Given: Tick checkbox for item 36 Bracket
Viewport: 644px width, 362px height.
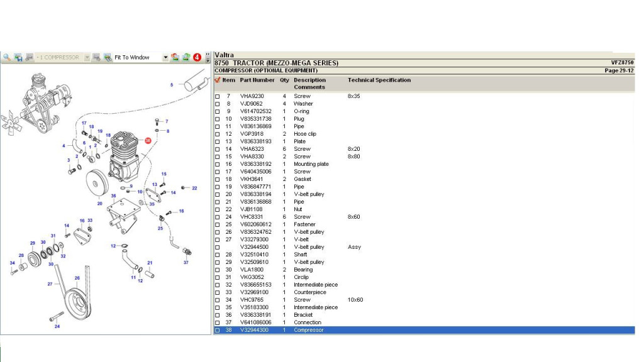Looking at the screenshot, I should (x=217, y=315).
